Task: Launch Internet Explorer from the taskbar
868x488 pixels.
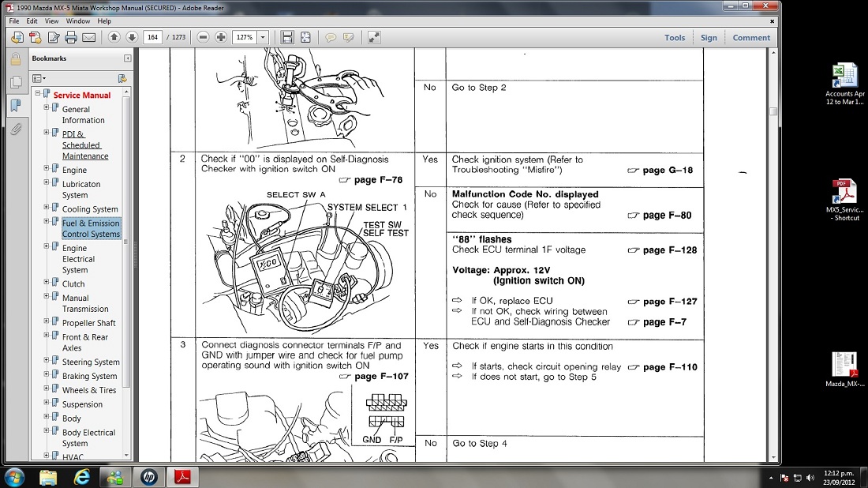Action: click(x=82, y=477)
